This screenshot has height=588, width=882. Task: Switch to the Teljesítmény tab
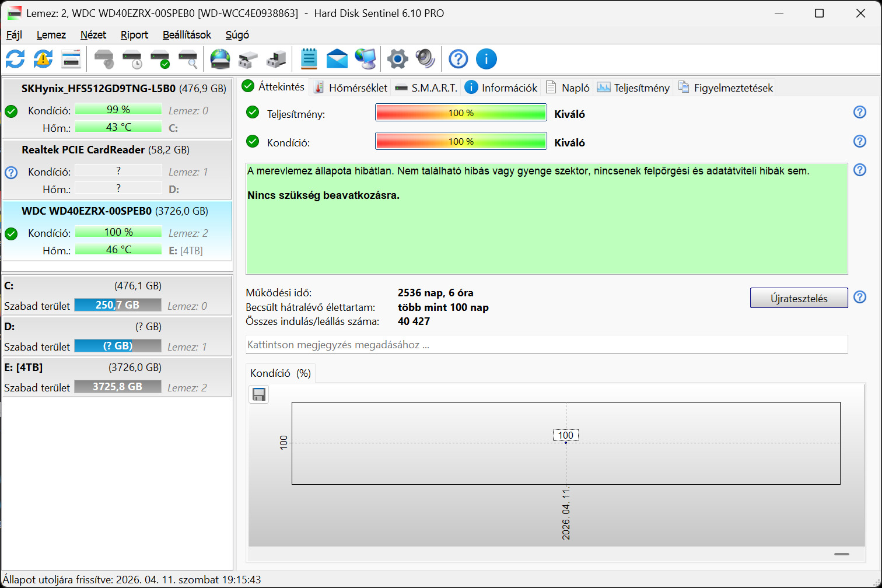pyautogui.click(x=633, y=87)
